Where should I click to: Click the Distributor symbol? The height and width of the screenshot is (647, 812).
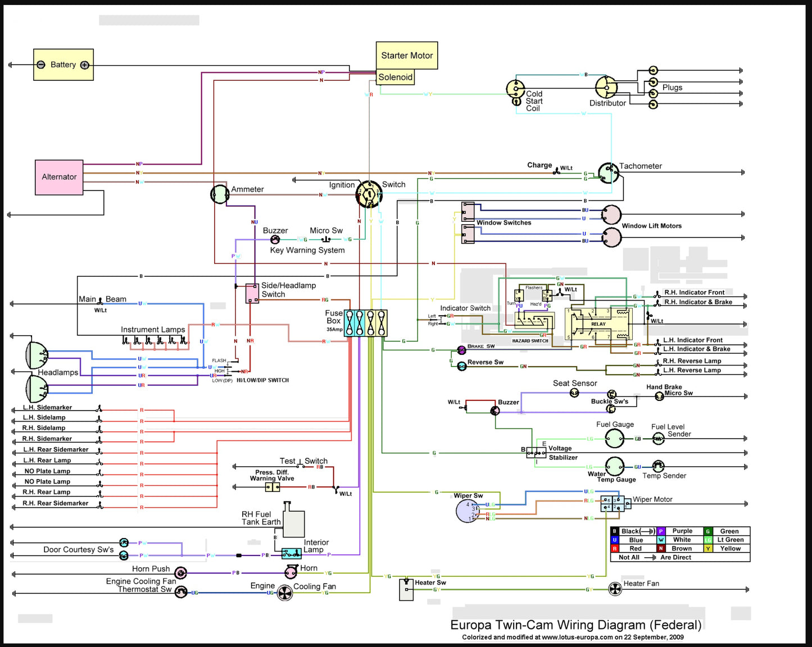(x=606, y=87)
